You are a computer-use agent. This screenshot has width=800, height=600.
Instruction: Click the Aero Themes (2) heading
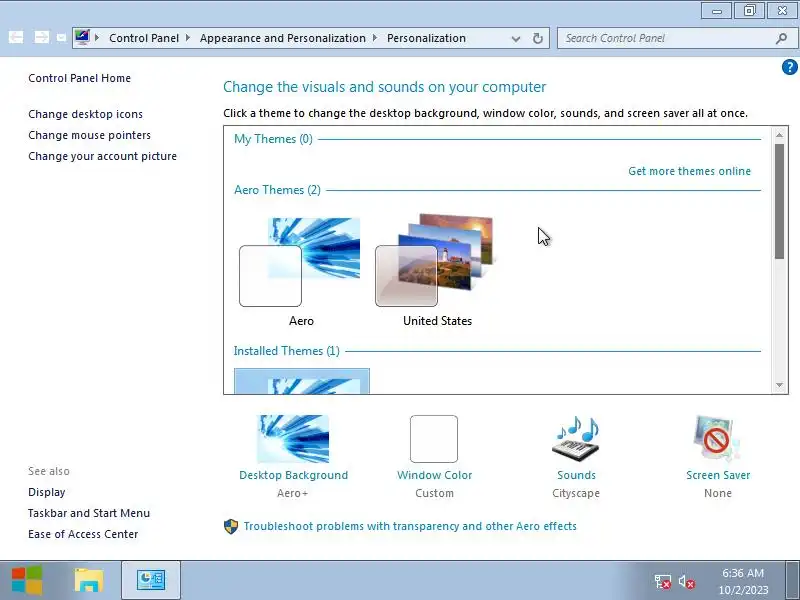(x=278, y=190)
